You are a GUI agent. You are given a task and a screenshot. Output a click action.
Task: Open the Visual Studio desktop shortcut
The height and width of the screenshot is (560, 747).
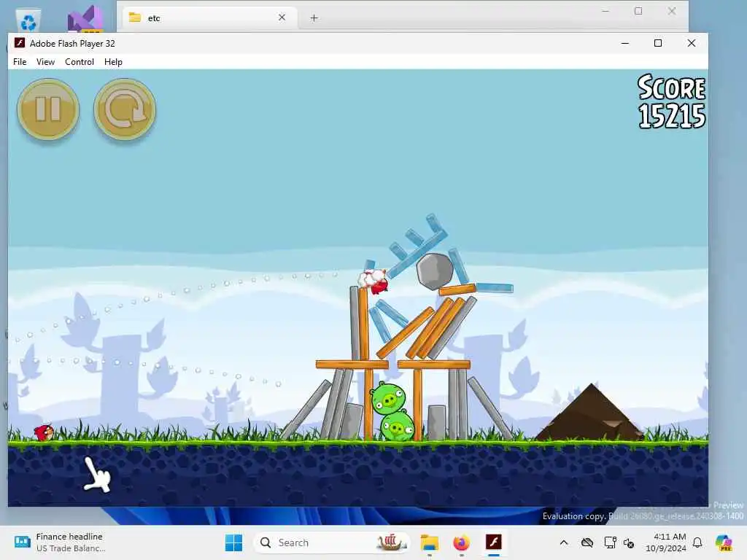(x=86, y=19)
